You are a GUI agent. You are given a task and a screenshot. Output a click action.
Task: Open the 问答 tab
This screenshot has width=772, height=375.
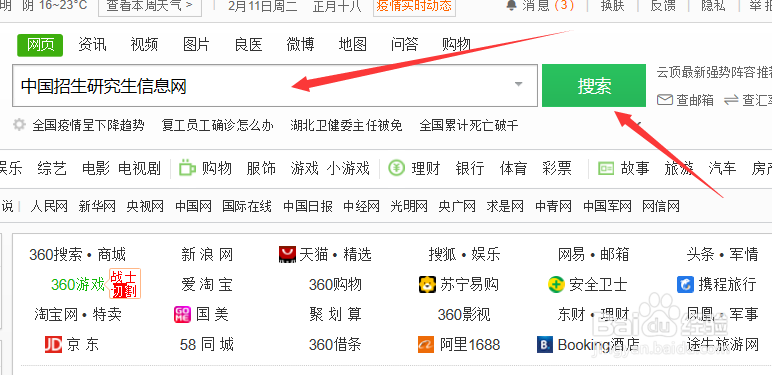405,45
